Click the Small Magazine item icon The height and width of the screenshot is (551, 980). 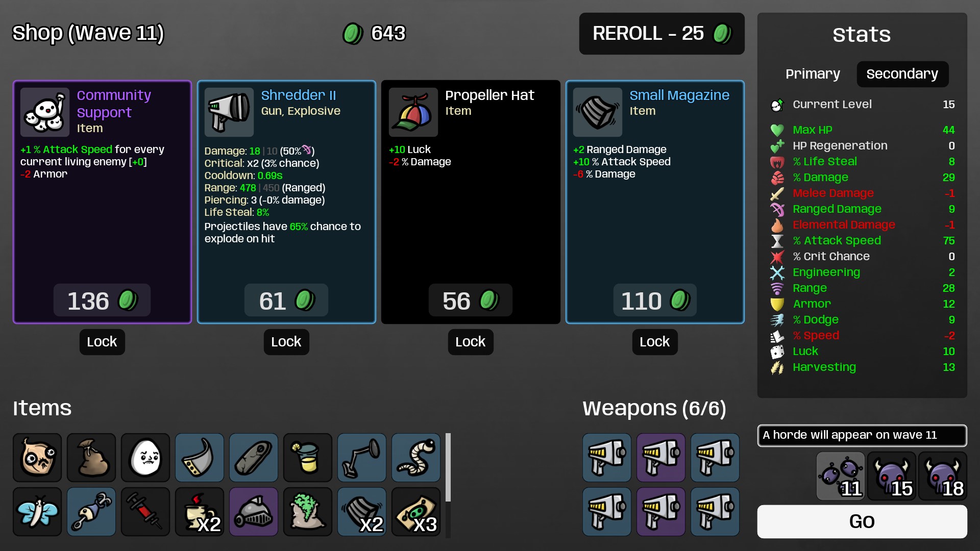[x=597, y=112]
